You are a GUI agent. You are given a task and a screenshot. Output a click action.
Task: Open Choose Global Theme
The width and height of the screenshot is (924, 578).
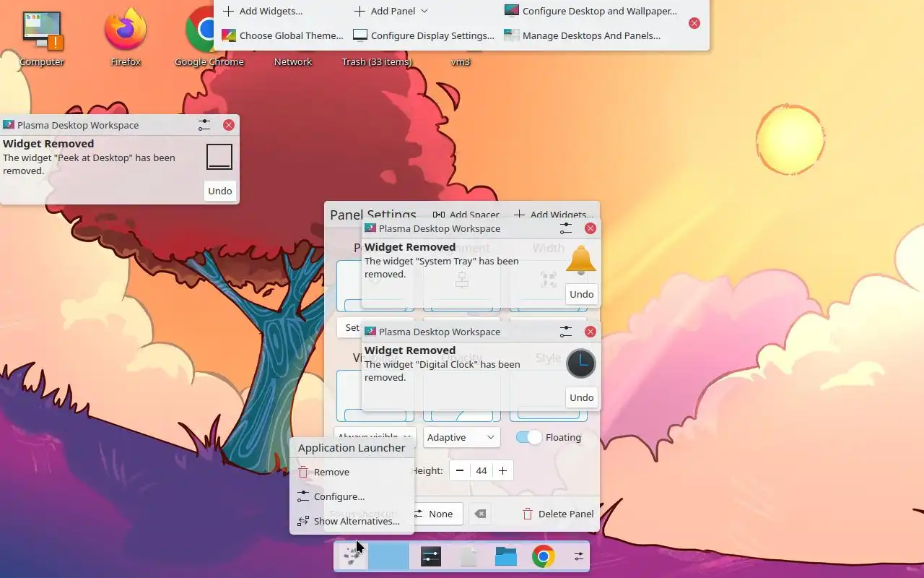pos(282,35)
